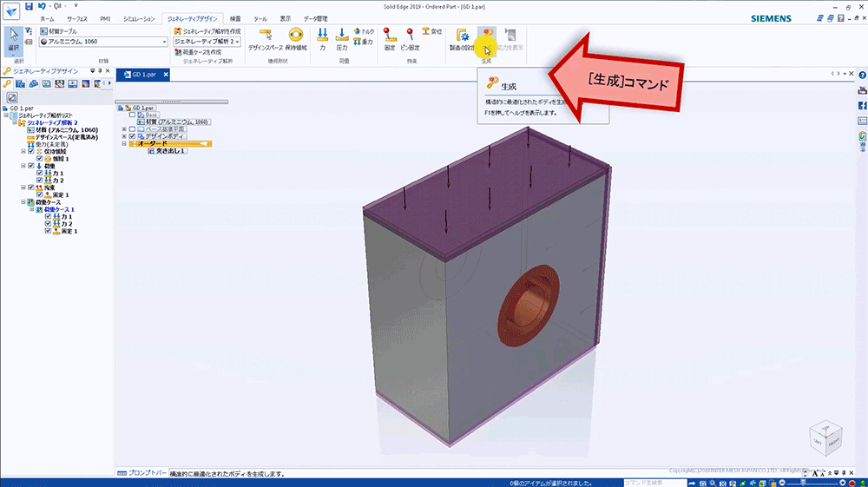Image resolution: width=868 pixels, height=487 pixels.
Task: Add a 変位 displacement constraint
Action: tap(431, 31)
